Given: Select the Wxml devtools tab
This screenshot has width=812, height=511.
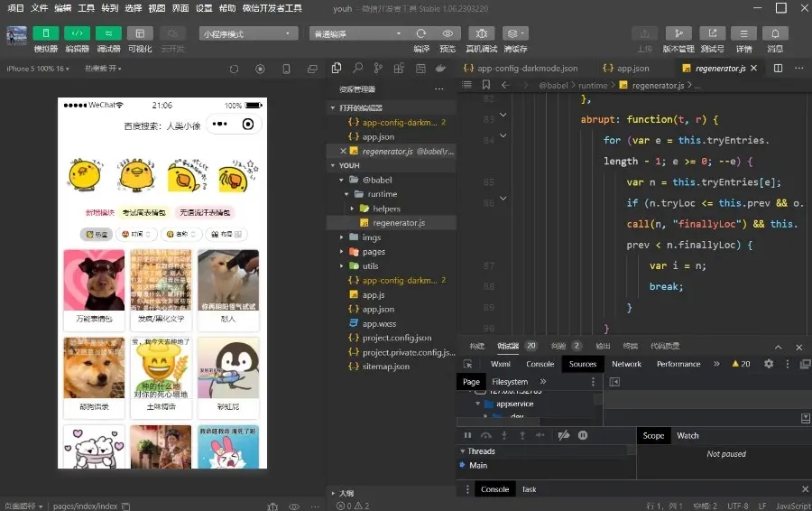Looking at the screenshot, I should [x=500, y=364].
